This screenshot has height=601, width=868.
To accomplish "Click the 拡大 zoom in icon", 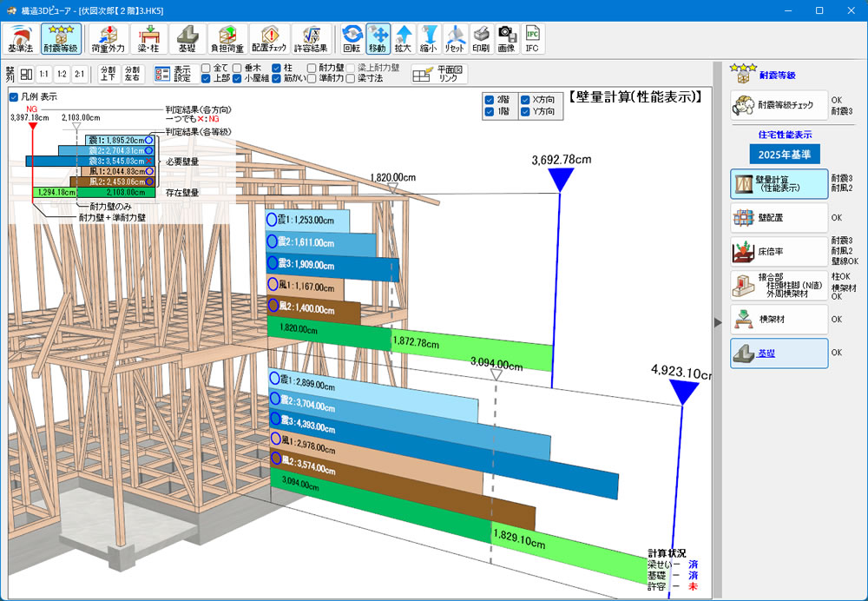I will [x=404, y=40].
